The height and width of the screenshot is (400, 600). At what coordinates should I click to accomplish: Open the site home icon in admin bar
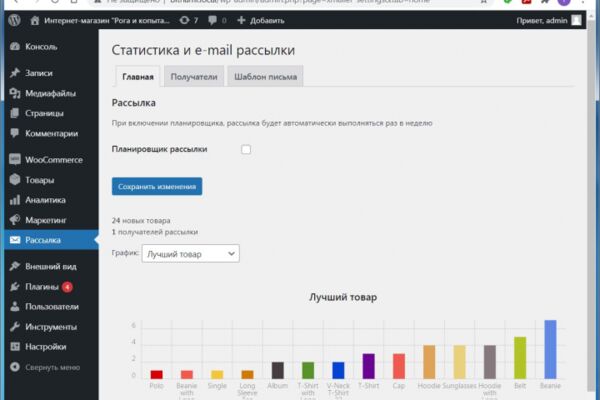point(35,20)
